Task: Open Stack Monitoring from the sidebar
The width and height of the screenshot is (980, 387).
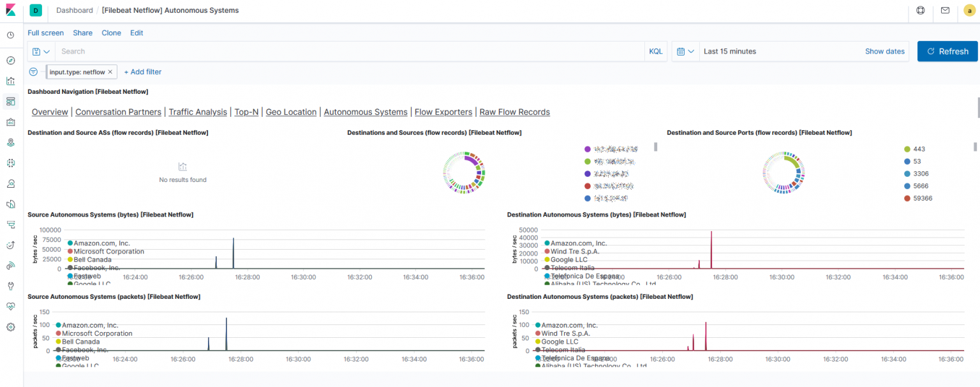Action: (10, 306)
